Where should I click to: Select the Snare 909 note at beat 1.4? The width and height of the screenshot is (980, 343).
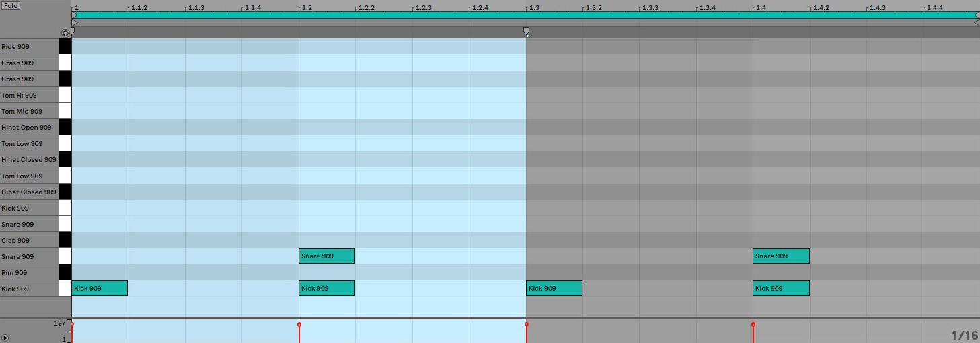(780, 256)
